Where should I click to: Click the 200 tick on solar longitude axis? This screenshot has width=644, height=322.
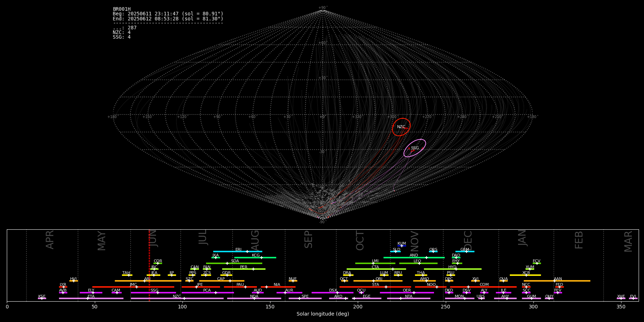[x=358, y=307]
